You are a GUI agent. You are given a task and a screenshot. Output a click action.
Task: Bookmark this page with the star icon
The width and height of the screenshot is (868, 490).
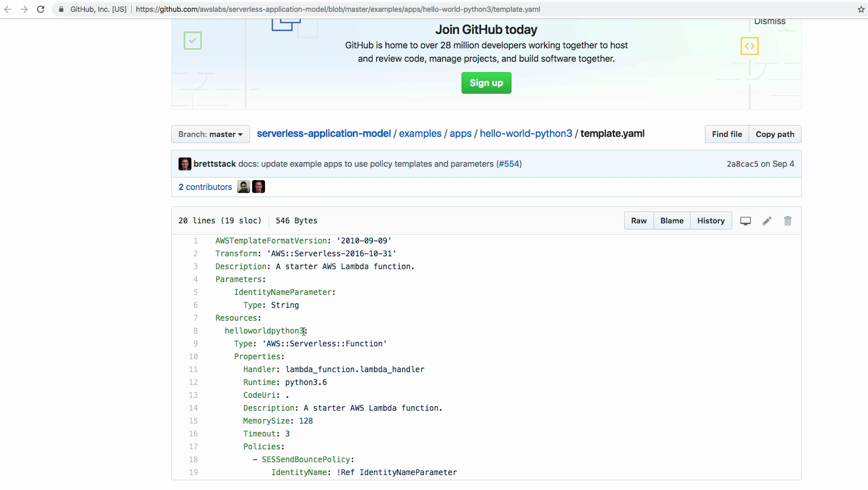click(861, 9)
